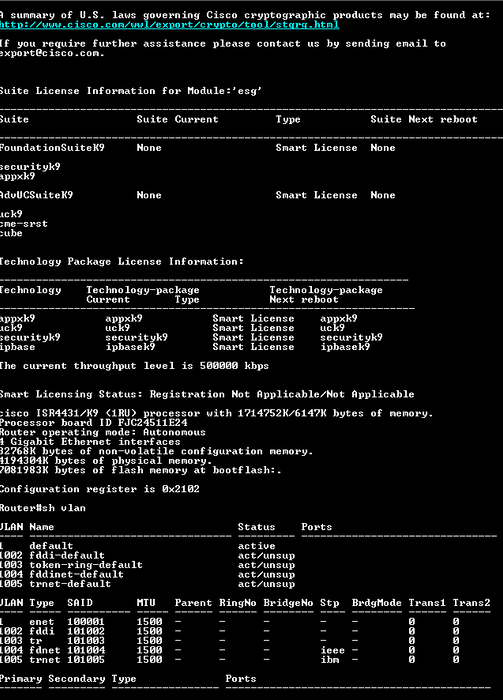
Task: Click the 'Primary Secondary Type' header
Action: 68,679
